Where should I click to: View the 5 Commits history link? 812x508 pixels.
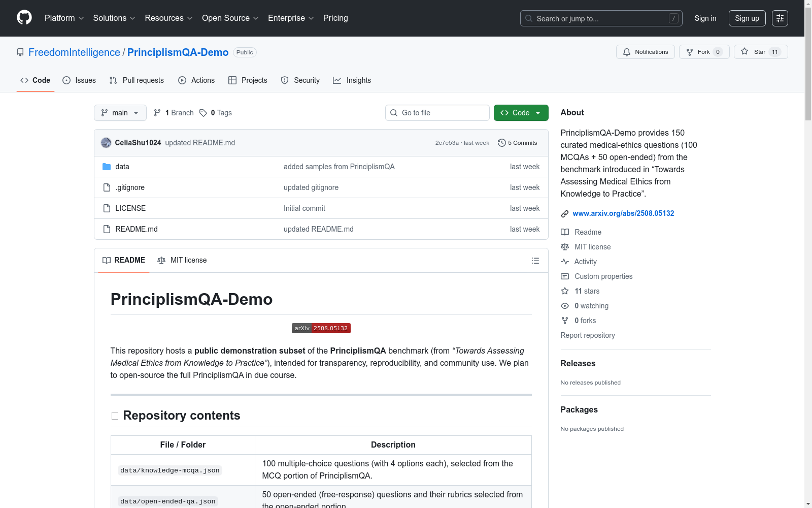(x=518, y=143)
